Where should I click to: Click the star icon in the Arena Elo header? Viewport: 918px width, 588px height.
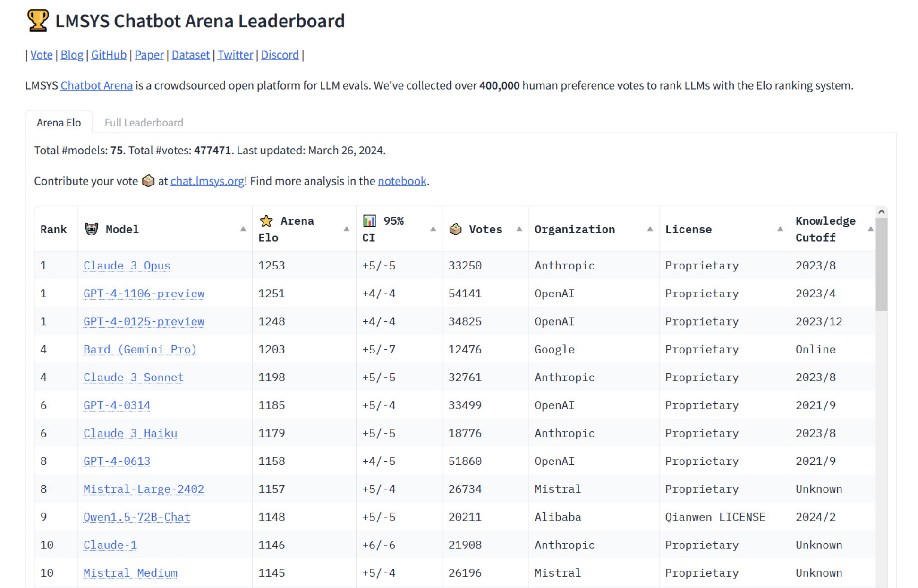point(266,221)
